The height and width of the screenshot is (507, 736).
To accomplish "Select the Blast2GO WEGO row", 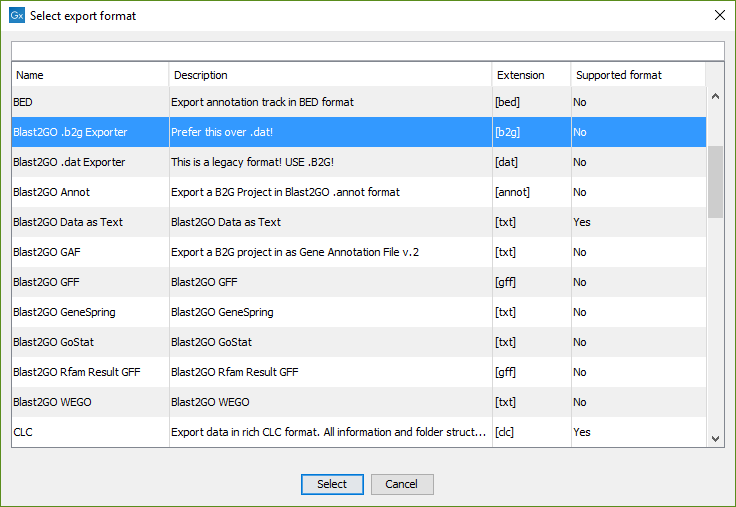I will pos(359,402).
